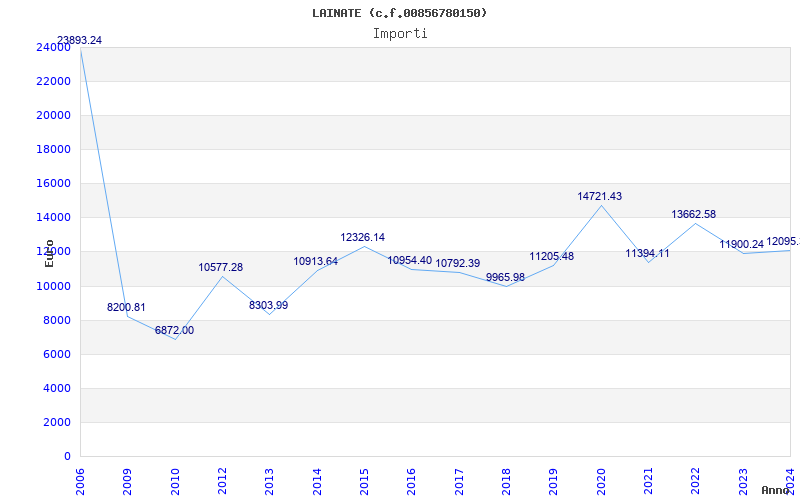Select the 2022 x-axis year label

tap(696, 482)
